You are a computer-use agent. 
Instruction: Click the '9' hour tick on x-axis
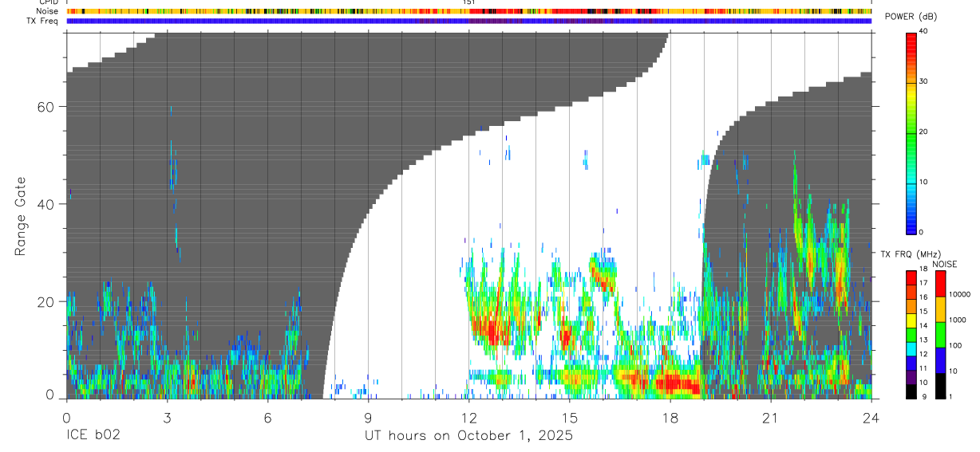tap(368, 417)
